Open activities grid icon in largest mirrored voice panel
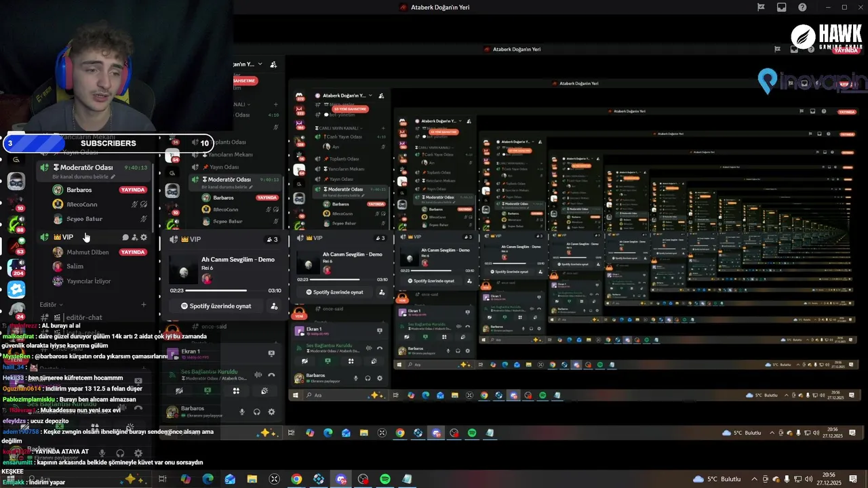The height and width of the screenshot is (488, 868). coord(236,391)
